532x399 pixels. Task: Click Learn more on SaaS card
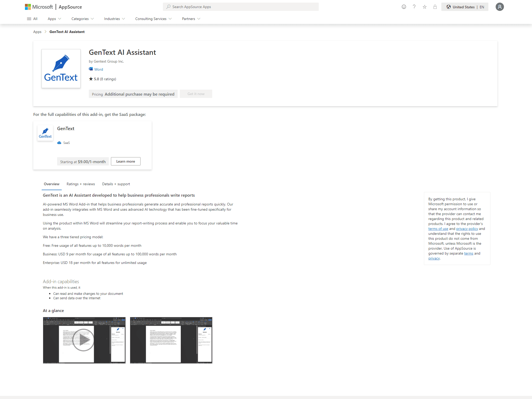click(x=126, y=161)
